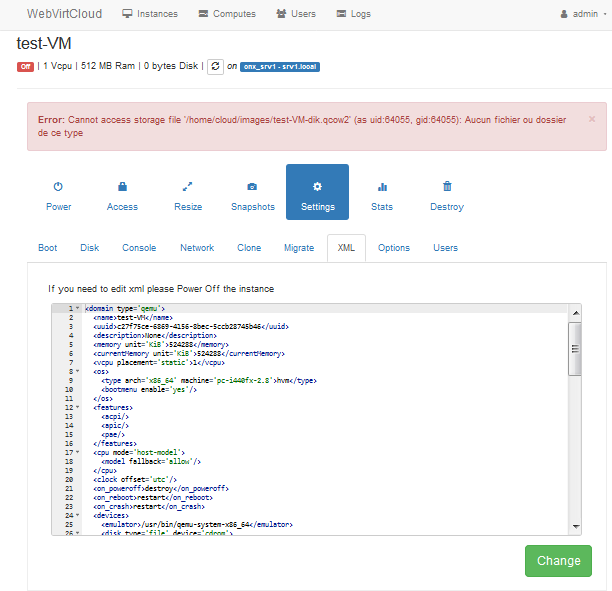Open the Access lock icon section
Viewport: 612px width, 591px height.
click(122, 187)
